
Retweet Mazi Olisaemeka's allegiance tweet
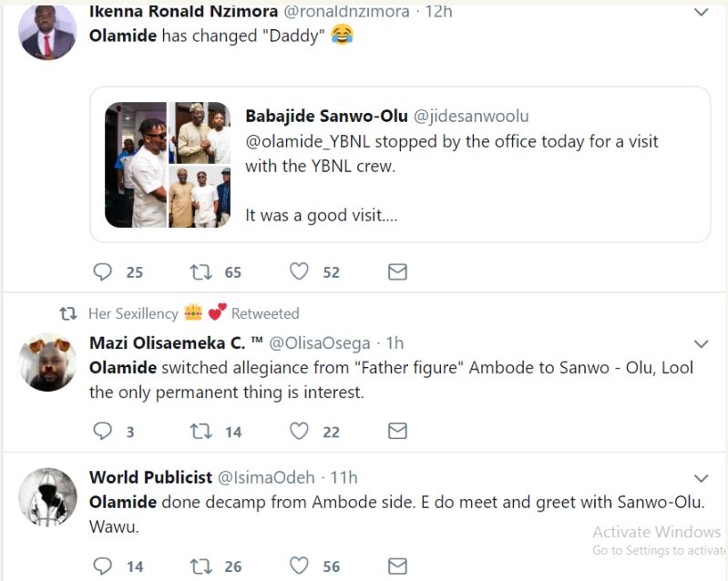[x=200, y=431]
